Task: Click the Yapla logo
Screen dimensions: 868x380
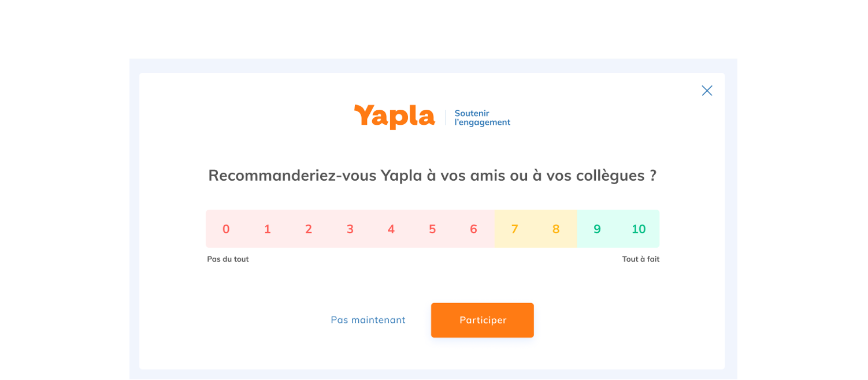Action: click(395, 117)
